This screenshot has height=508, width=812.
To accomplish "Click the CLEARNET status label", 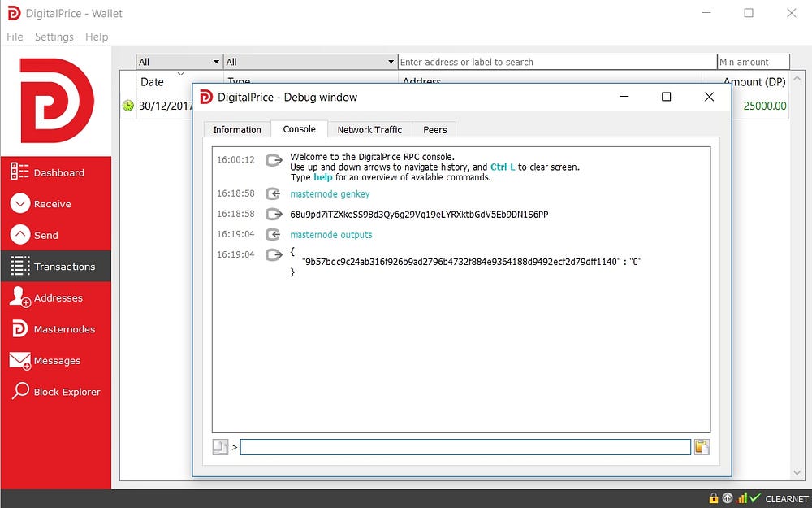I will (x=787, y=499).
